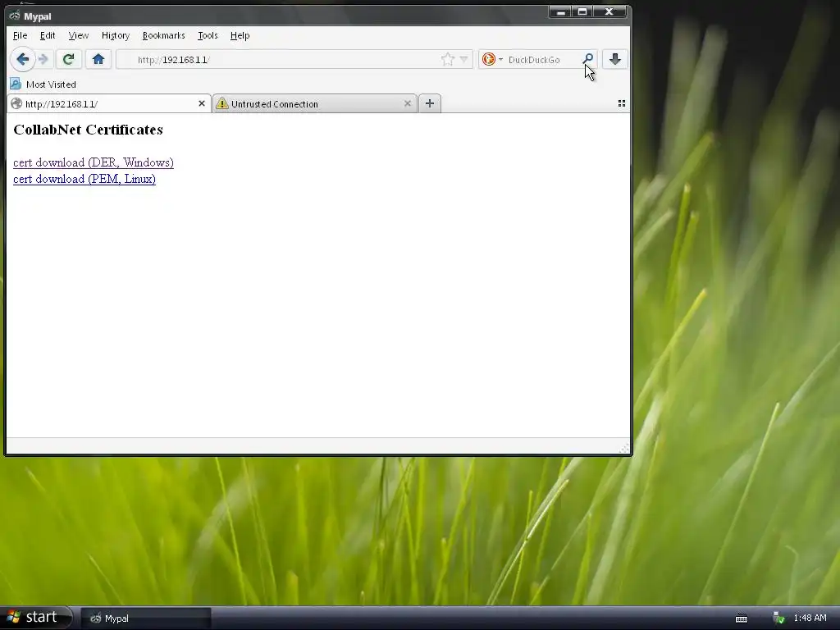Click the network status tray icon
The width and height of the screenshot is (840, 630).
coord(779,619)
